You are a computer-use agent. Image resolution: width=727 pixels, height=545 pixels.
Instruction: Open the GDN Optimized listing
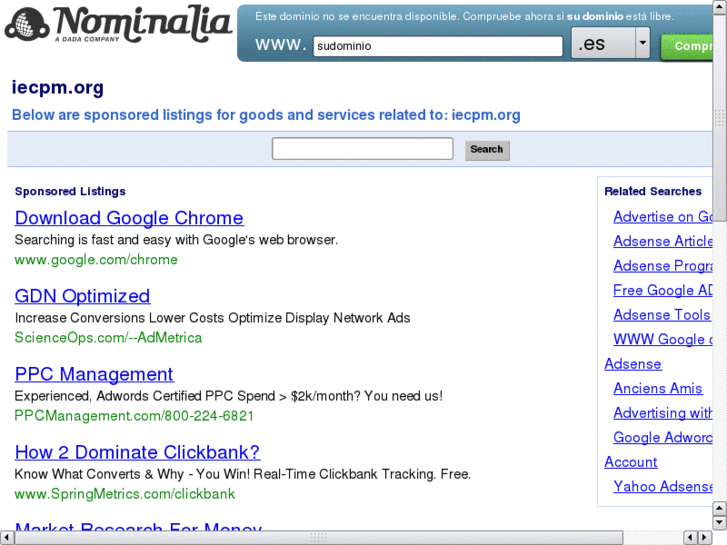tap(83, 296)
